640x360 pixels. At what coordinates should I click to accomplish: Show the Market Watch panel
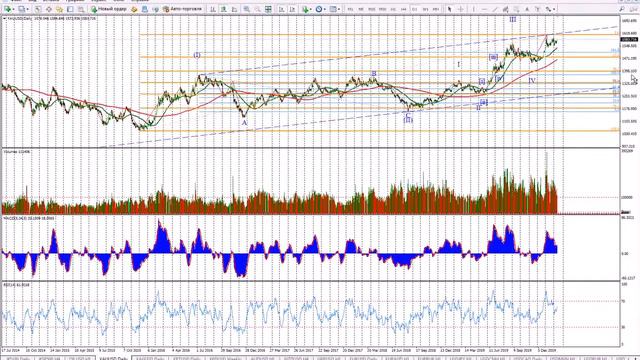click(38, 9)
